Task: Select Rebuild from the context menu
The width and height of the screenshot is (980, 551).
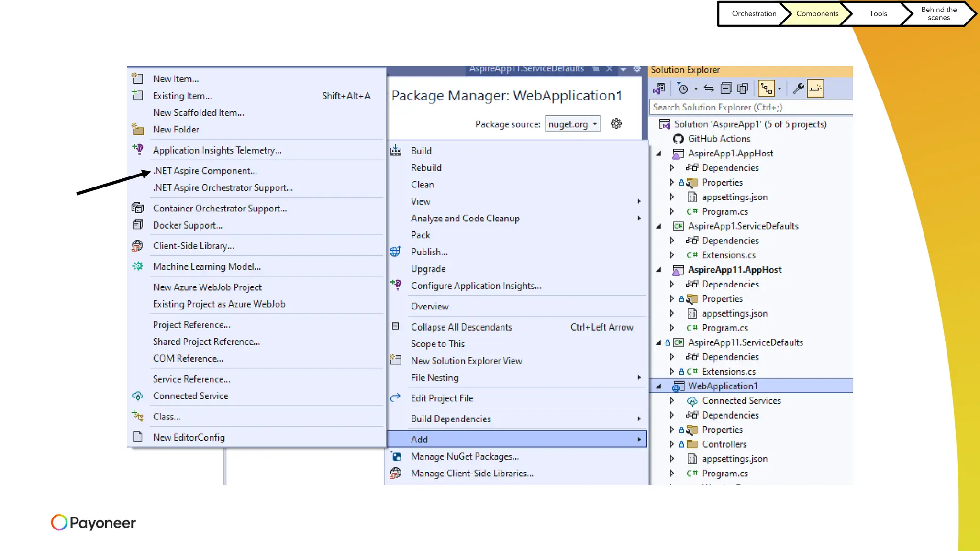Action: pos(426,168)
